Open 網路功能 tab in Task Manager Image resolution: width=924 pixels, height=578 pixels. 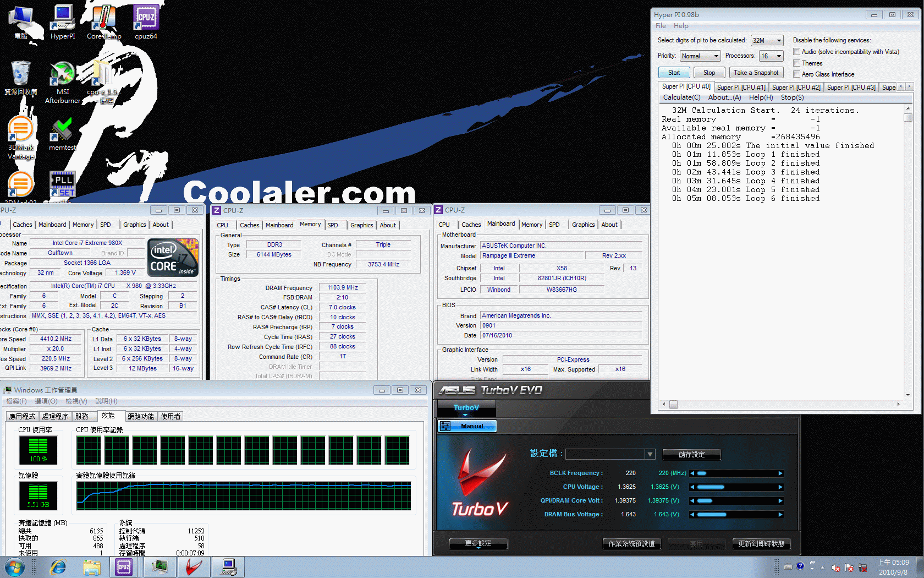coord(141,417)
